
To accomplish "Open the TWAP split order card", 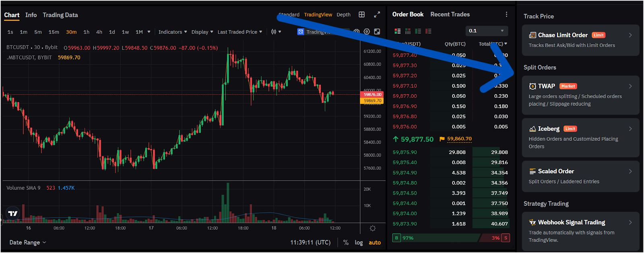I will (580, 95).
